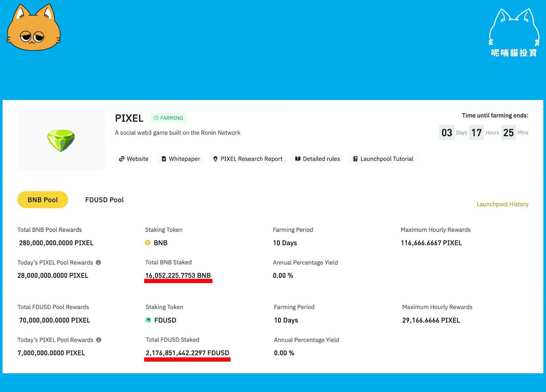Open the Launchpool Tutorial link
The width and height of the screenshot is (546, 392).
pos(383,159)
